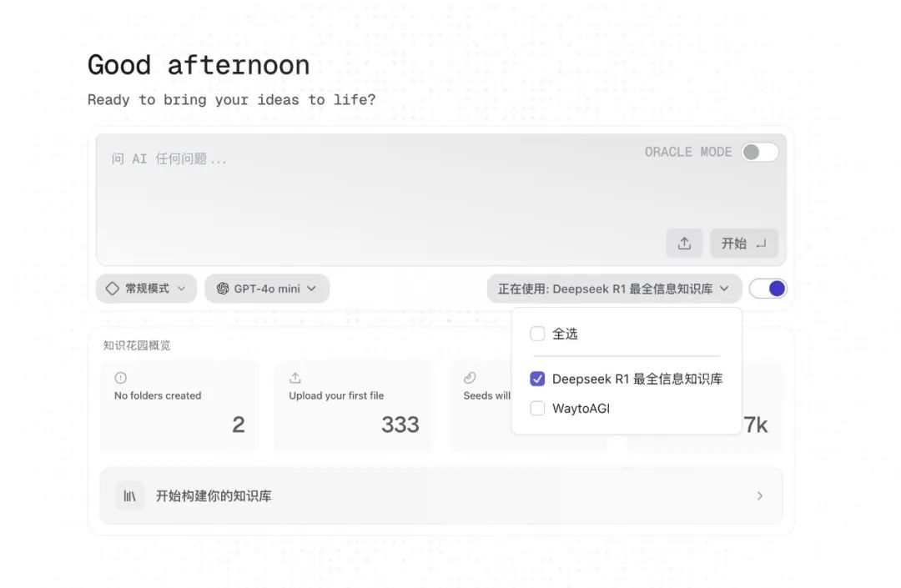Check the WaytoAGI checkbox

pyautogui.click(x=537, y=409)
